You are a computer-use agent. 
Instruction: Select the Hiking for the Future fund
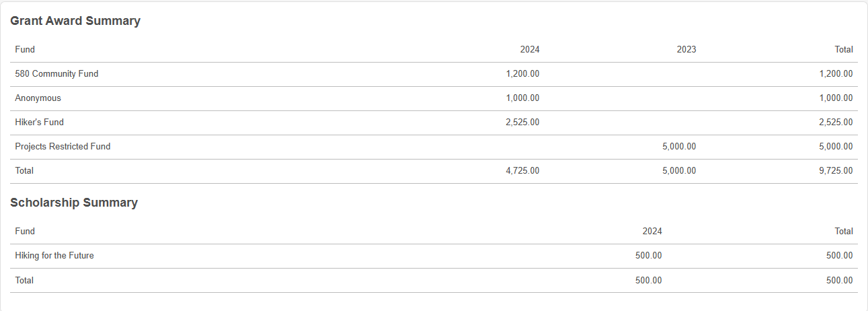[x=54, y=256]
